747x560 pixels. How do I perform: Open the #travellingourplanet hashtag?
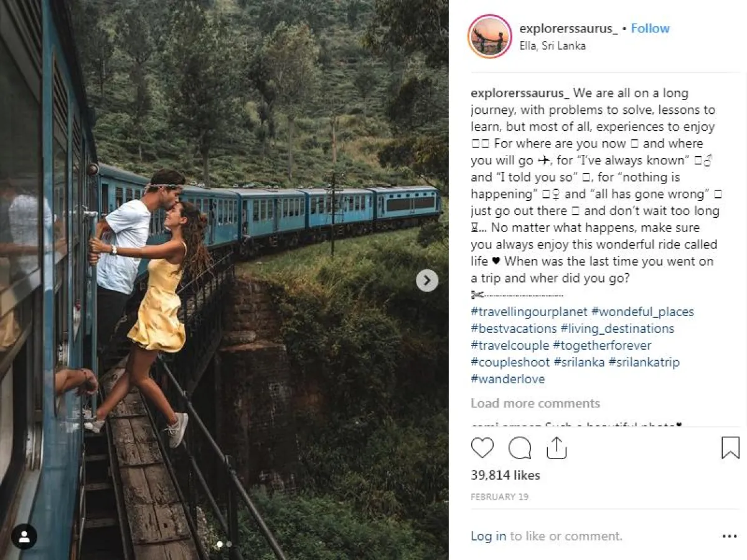529,312
